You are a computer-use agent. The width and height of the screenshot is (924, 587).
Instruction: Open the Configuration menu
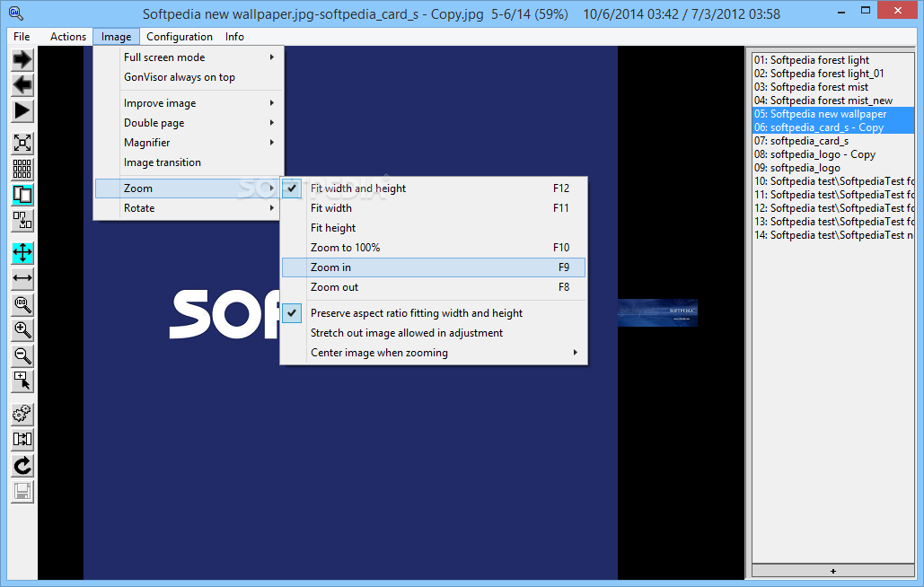coord(180,37)
